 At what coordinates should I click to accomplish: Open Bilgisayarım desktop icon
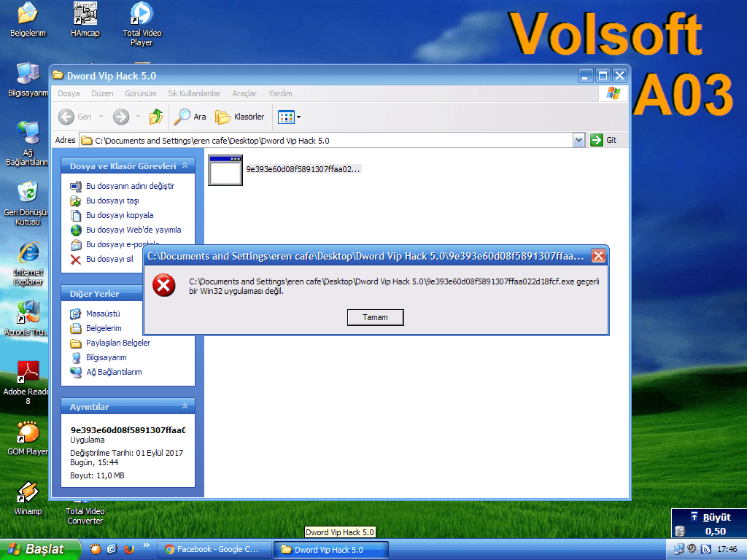[x=28, y=79]
